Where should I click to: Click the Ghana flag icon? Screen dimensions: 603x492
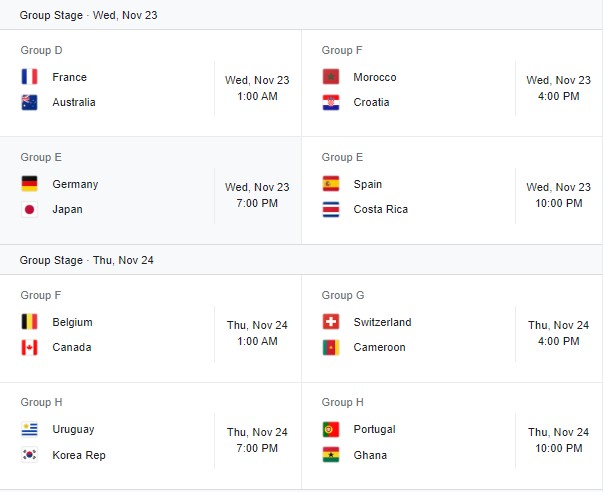pyautogui.click(x=331, y=455)
